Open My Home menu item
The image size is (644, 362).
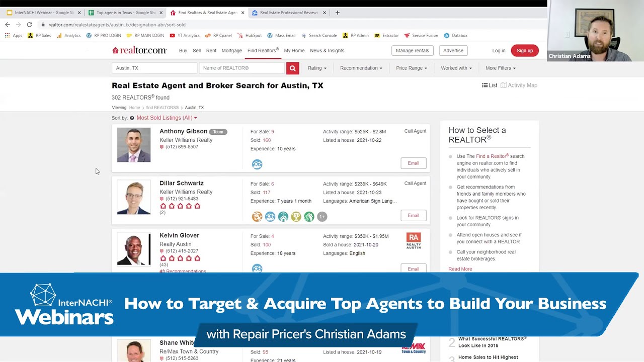click(x=294, y=50)
